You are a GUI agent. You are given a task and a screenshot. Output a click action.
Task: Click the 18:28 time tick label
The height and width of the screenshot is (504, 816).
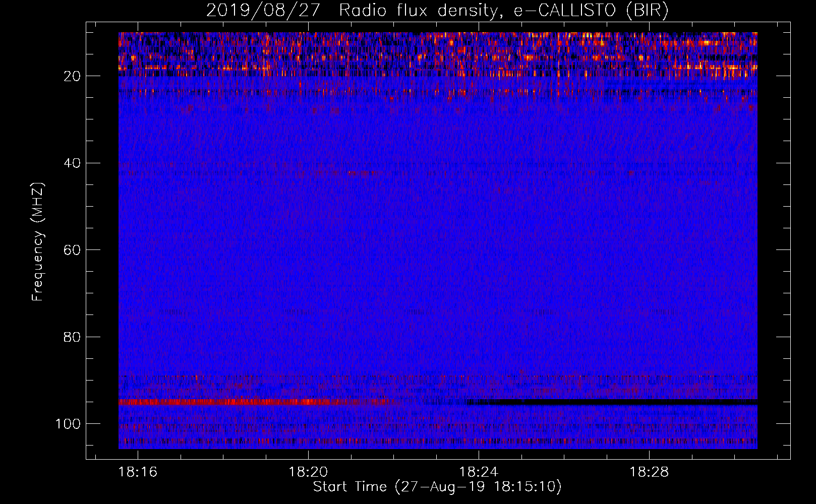click(x=649, y=472)
